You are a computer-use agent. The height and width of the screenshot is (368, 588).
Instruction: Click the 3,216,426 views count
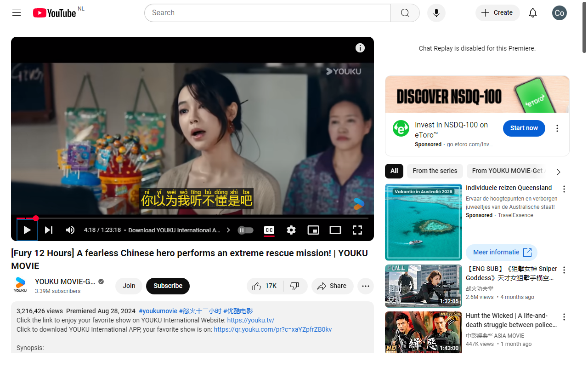[40, 311]
